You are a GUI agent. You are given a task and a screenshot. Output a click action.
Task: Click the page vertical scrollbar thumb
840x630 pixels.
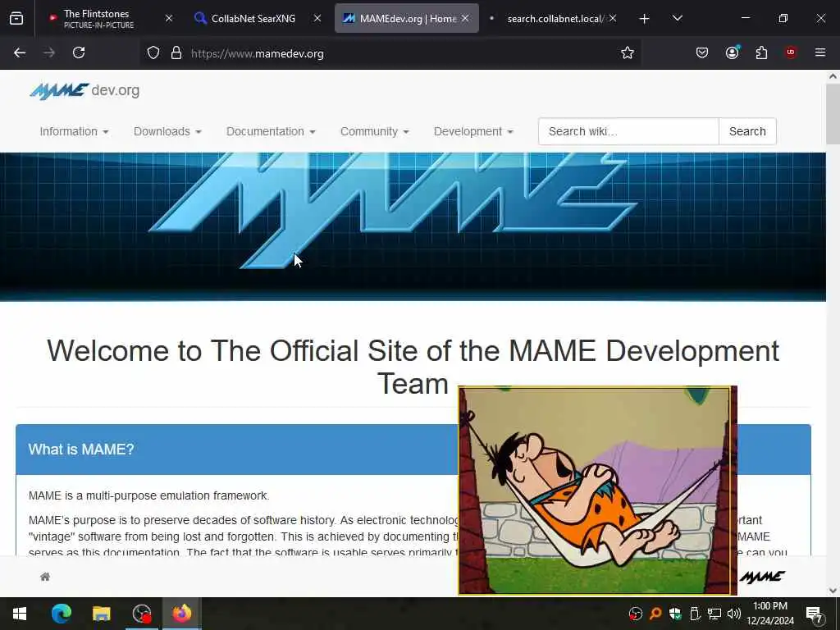coord(833,113)
